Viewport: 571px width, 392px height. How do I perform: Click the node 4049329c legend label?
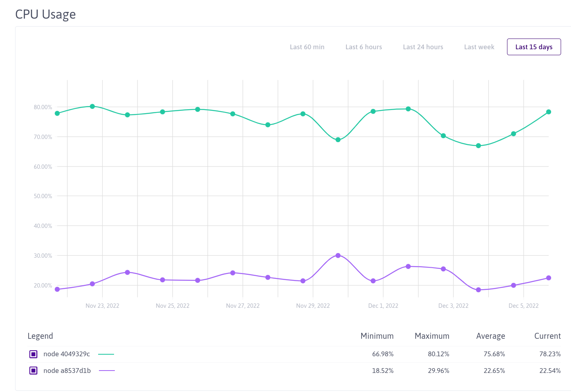pyautogui.click(x=67, y=354)
